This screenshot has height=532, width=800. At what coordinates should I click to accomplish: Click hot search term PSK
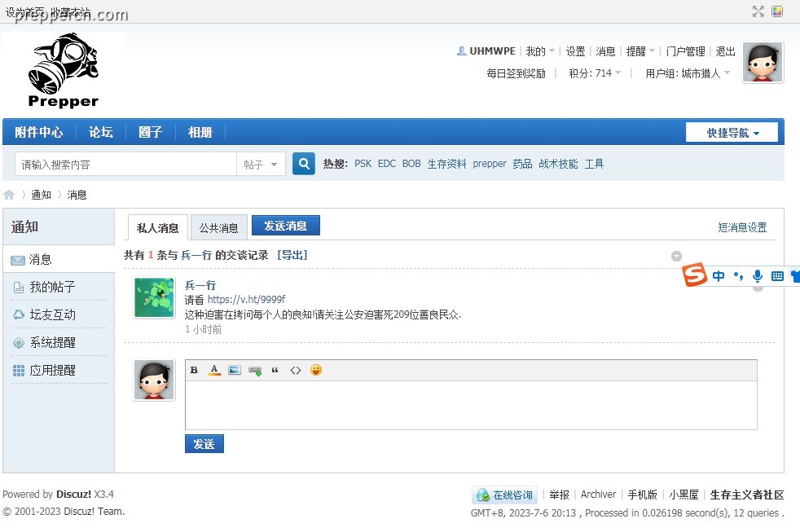(x=363, y=164)
